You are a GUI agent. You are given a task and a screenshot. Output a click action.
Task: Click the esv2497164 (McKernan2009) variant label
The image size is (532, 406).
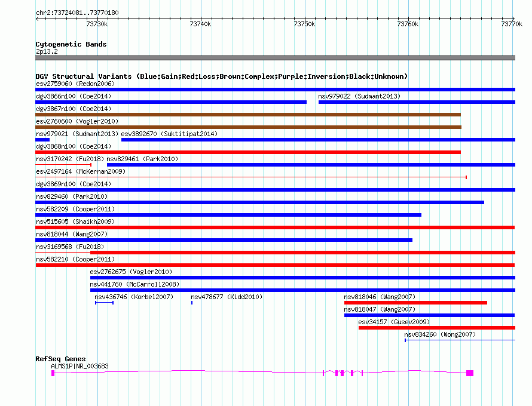81,171
